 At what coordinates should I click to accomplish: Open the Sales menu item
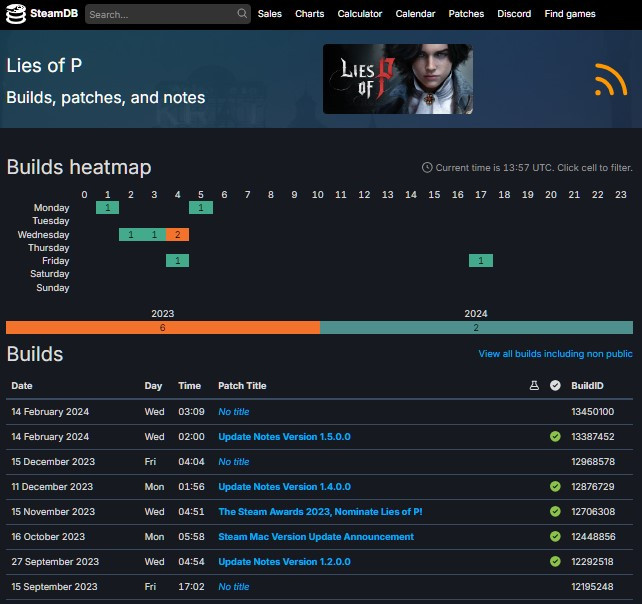click(269, 14)
